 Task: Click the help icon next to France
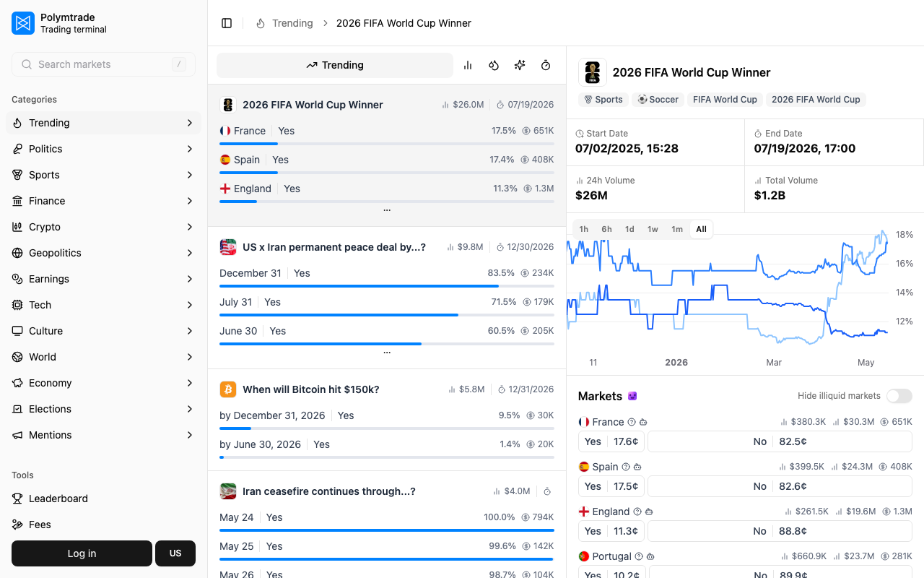click(x=632, y=422)
